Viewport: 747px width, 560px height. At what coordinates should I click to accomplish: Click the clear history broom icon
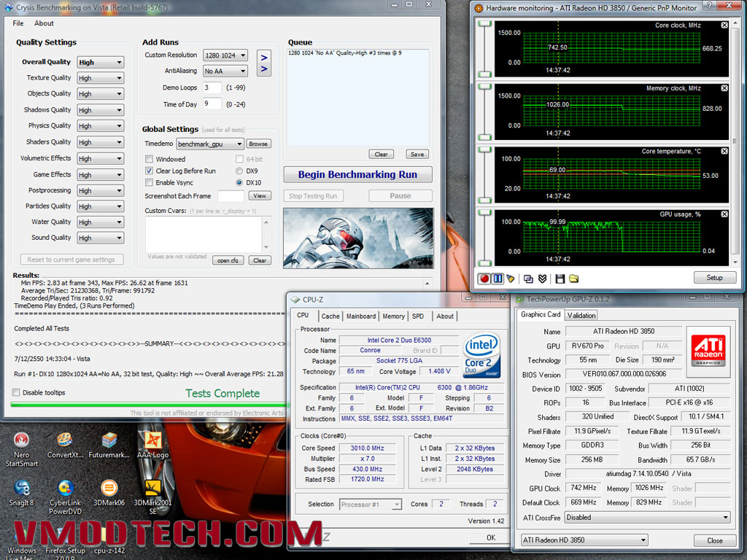point(511,279)
